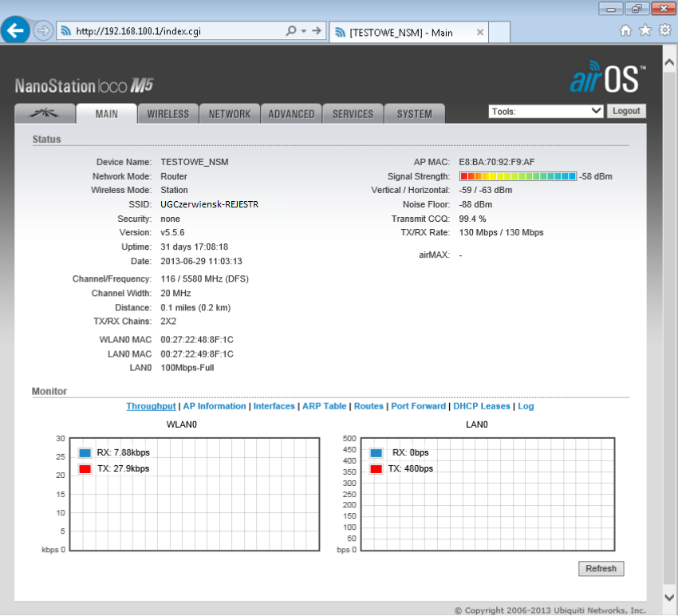Click the SSID value UGCzerwiensk-REJESTR

tap(209, 204)
